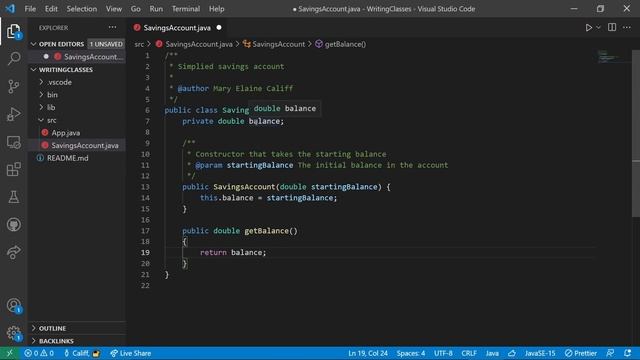Place cursor on line 19 return statement
This screenshot has width=640, height=360.
click(x=233, y=252)
